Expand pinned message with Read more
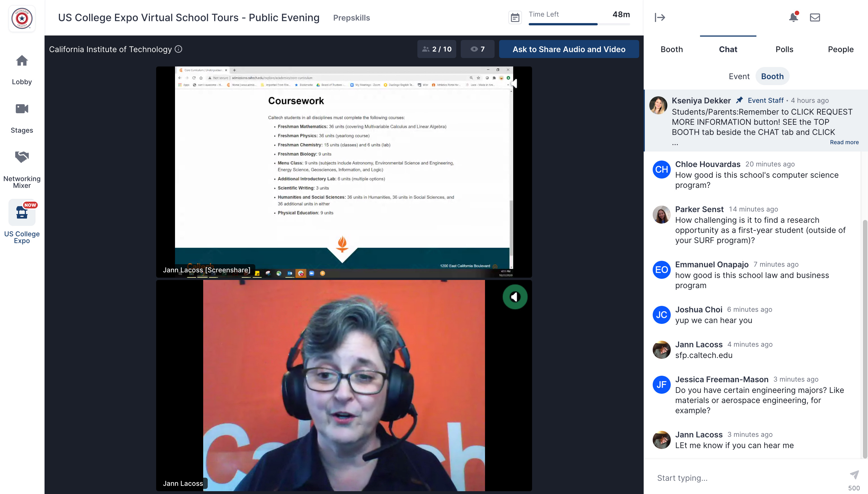The width and height of the screenshot is (868, 494). tap(844, 142)
